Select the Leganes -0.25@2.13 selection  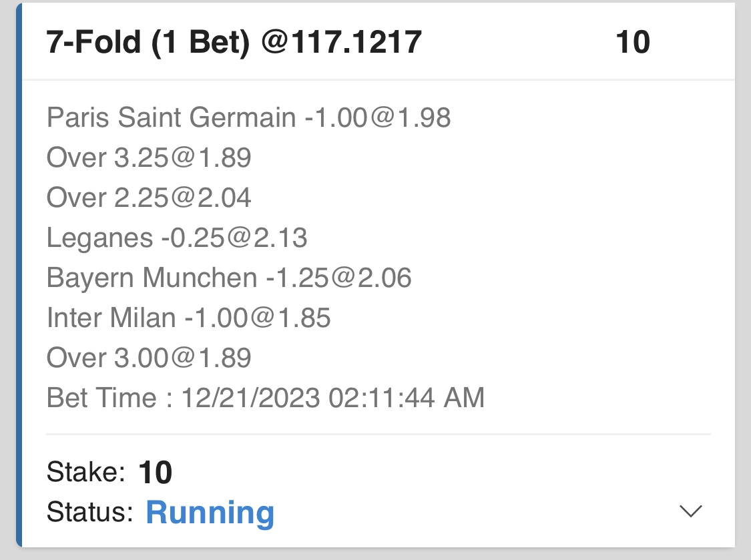(177, 238)
